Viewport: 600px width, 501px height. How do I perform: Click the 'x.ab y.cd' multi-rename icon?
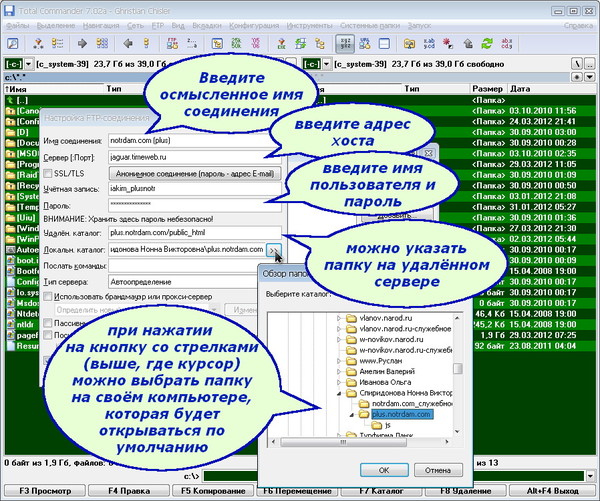click(x=429, y=43)
